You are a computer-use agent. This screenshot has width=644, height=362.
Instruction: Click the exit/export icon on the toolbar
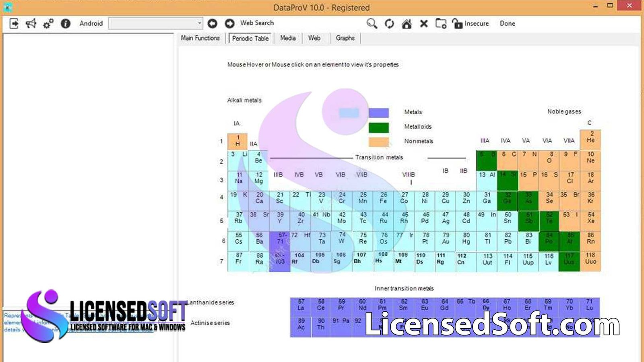coord(15,24)
